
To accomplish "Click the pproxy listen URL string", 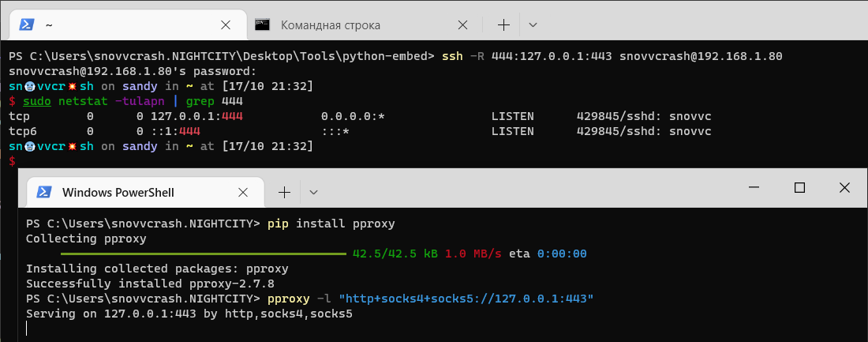I will pos(466,299).
